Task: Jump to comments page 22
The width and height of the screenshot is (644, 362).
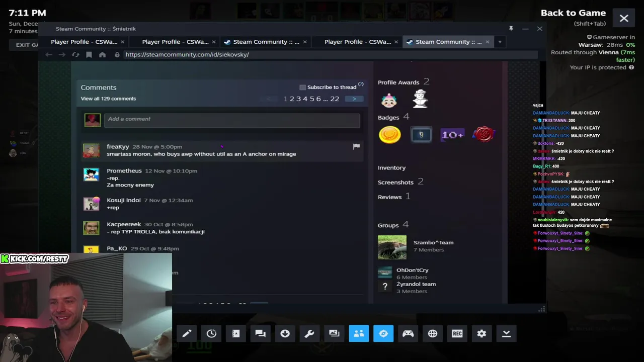Action: 335,99
